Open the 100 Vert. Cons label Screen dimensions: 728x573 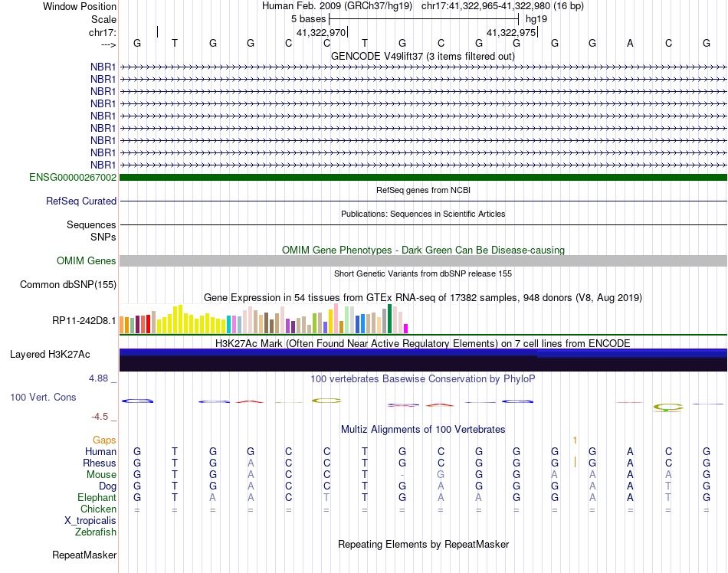(43, 397)
